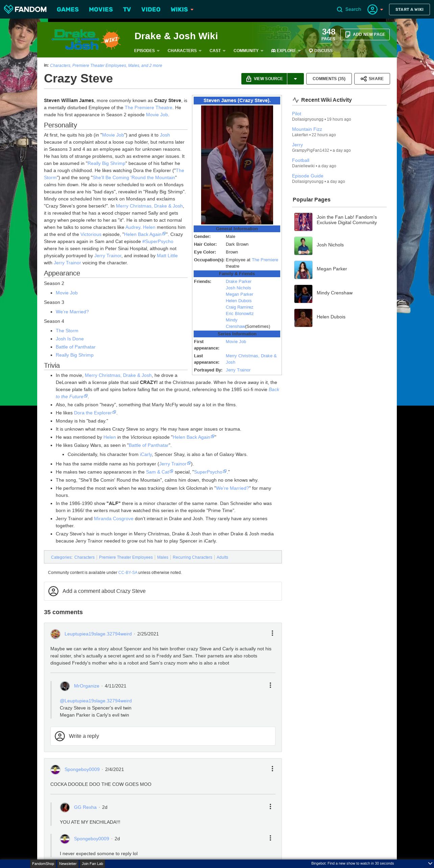Open options menu on Leuptupiea19slage comment
Viewport: 434px width, 868px height.
(x=272, y=633)
